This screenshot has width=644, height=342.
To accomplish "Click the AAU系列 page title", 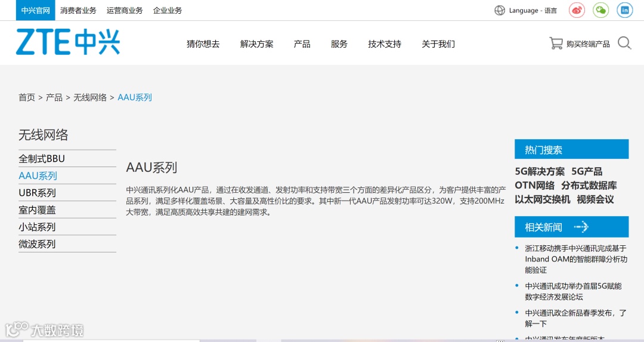I will tap(151, 167).
